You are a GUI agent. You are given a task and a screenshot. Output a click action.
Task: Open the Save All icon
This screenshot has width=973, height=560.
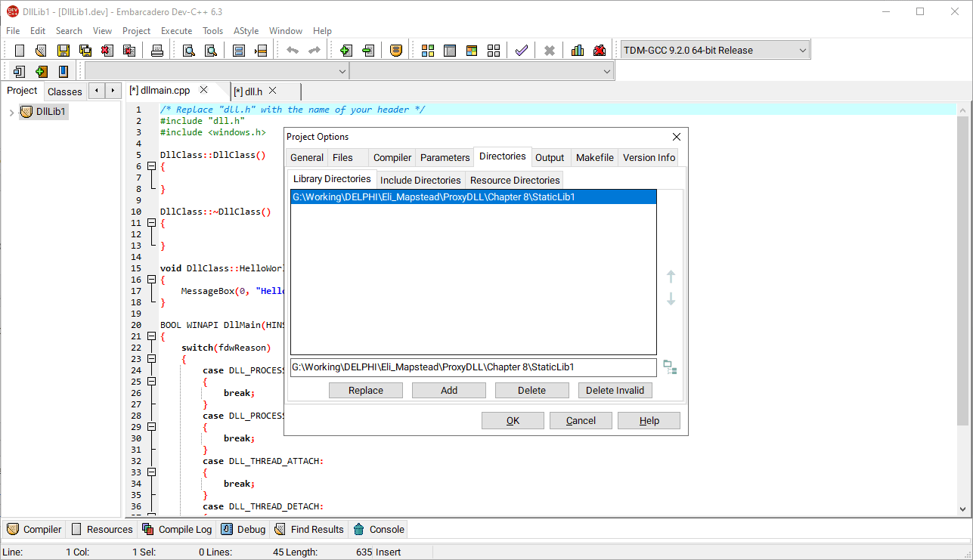[x=85, y=50]
